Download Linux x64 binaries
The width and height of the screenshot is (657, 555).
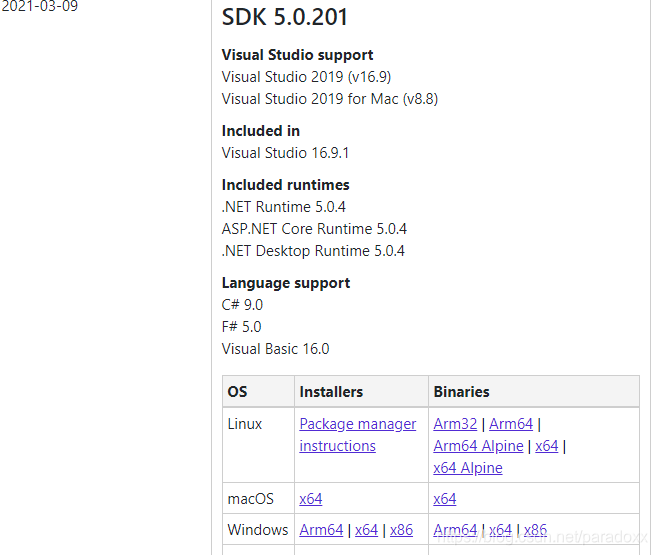coord(546,446)
